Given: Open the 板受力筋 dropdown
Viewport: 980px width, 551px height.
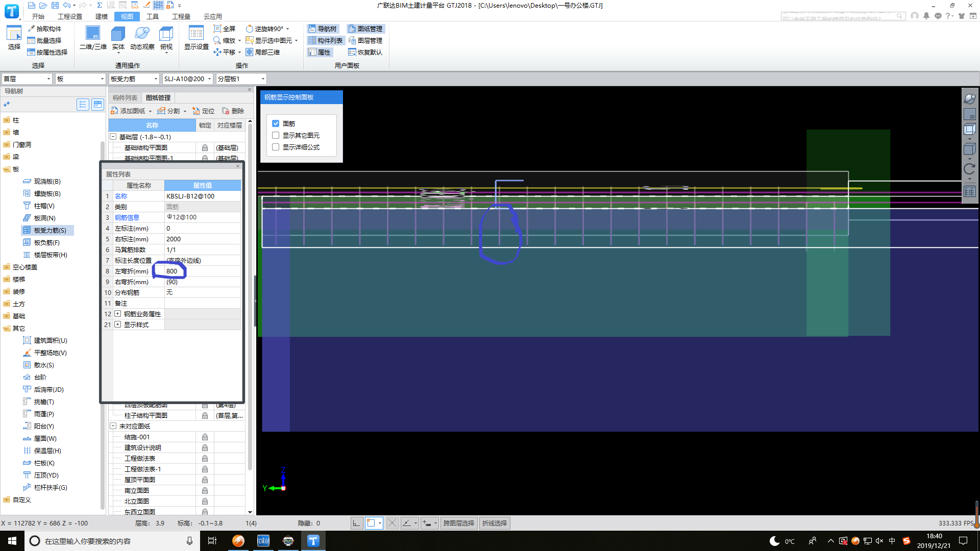Looking at the screenshot, I should click(134, 79).
